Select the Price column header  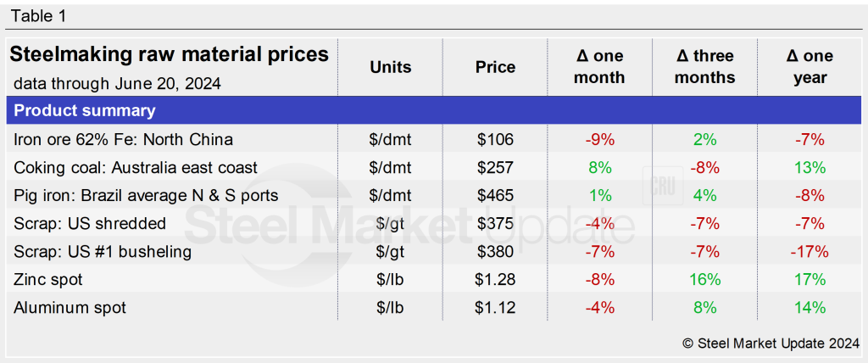[x=496, y=67]
